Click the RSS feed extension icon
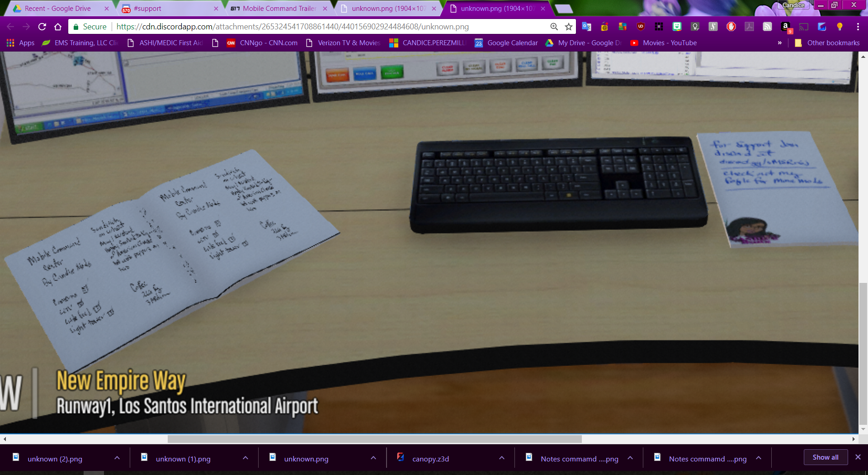 click(767, 27)
